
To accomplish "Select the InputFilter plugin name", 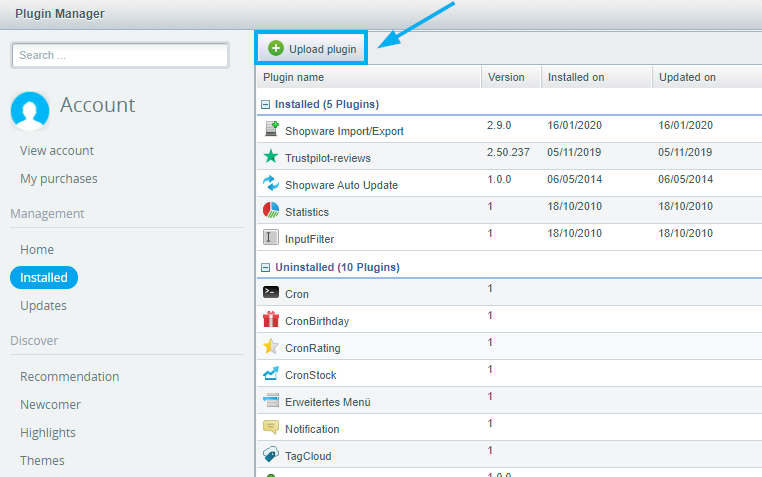I will [310, 239].
